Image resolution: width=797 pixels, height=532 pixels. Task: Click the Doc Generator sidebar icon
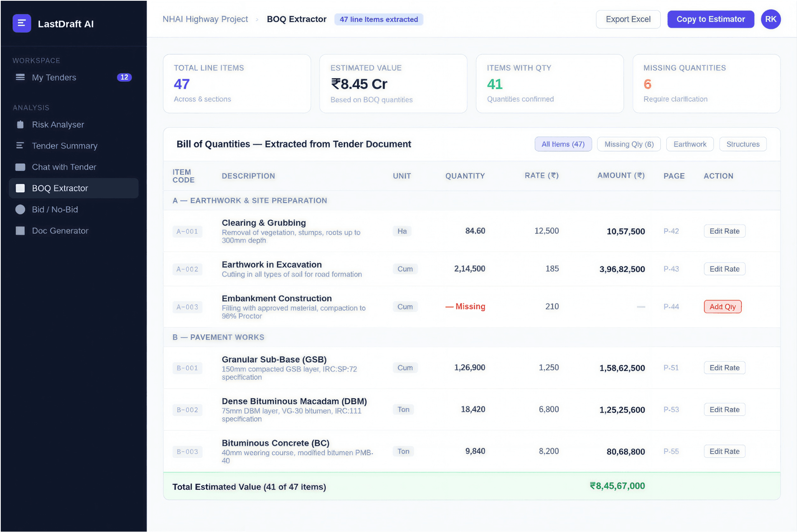[x=20, y=231]
